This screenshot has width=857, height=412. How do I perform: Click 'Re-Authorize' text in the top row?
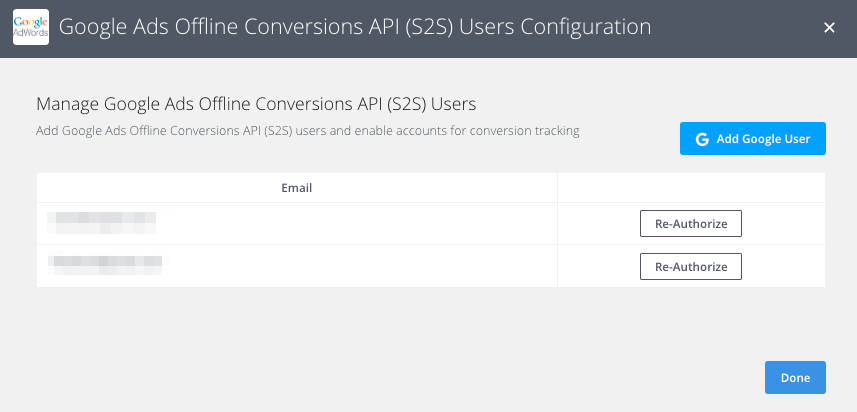pos(691,223)
